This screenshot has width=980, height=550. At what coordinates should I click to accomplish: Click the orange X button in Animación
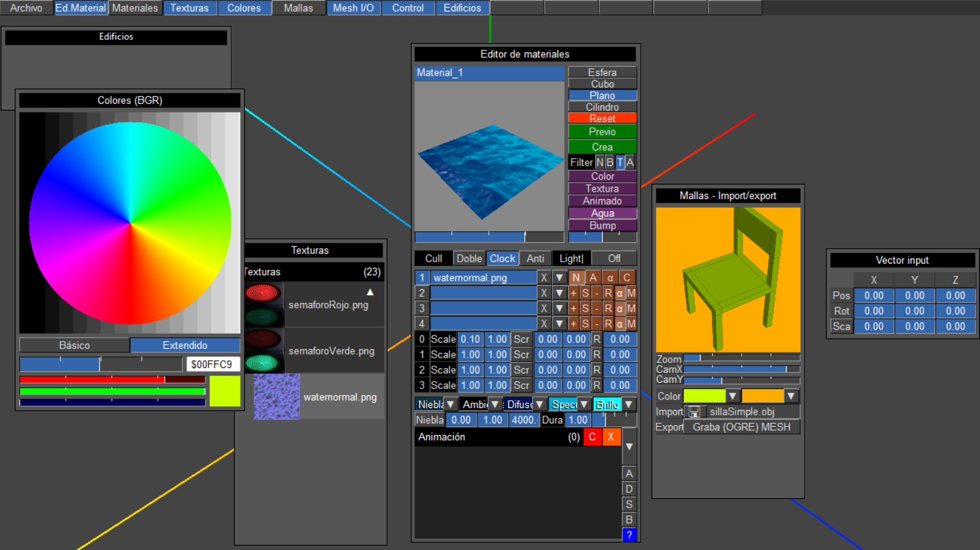[610, 437]
